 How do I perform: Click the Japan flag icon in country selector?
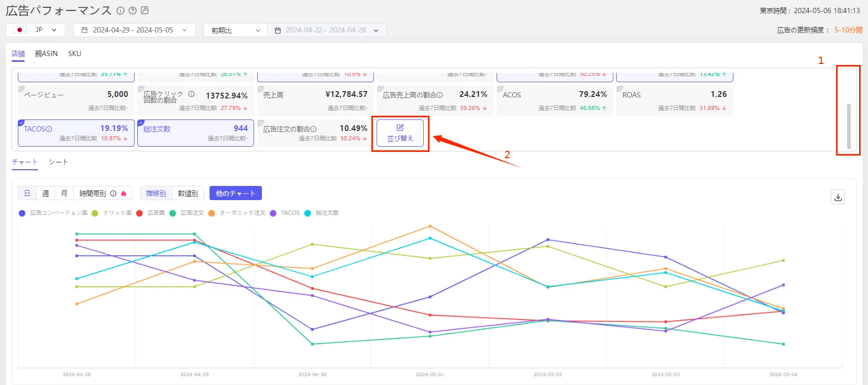click(20, 30)
